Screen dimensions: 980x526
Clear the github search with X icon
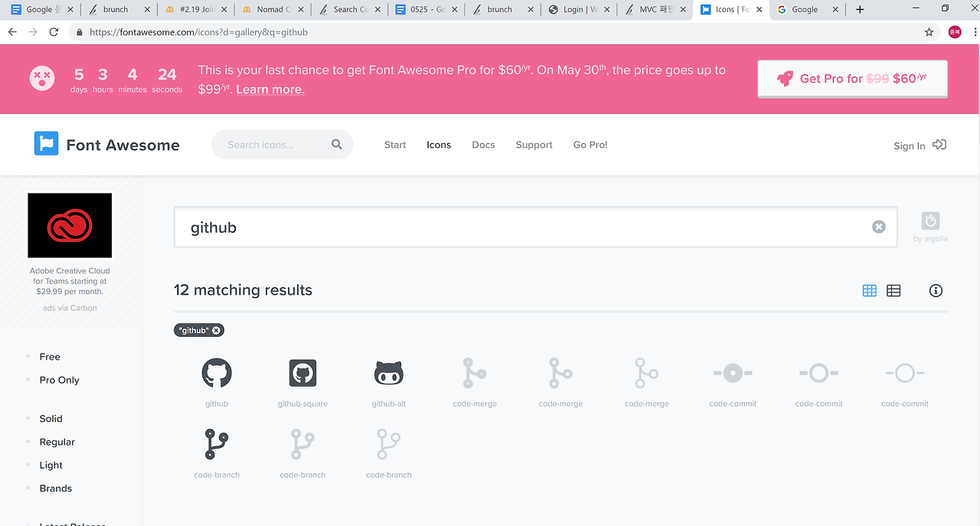[x=879, y=227]
